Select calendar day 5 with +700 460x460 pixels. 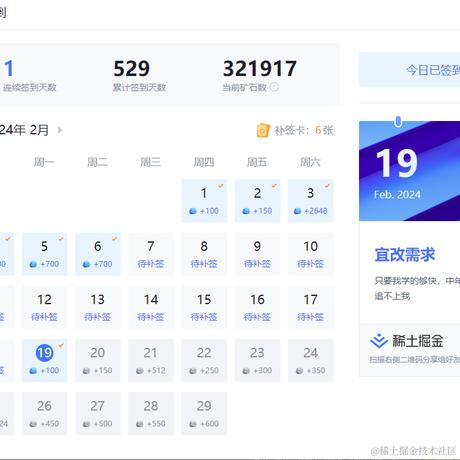(x=44, y=254)
